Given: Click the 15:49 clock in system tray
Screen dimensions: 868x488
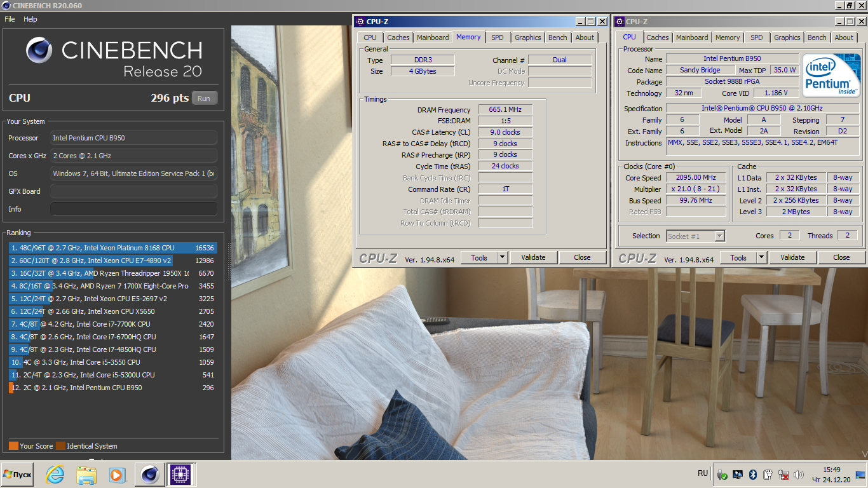Looking at the screenshot, I should (831, 470).
